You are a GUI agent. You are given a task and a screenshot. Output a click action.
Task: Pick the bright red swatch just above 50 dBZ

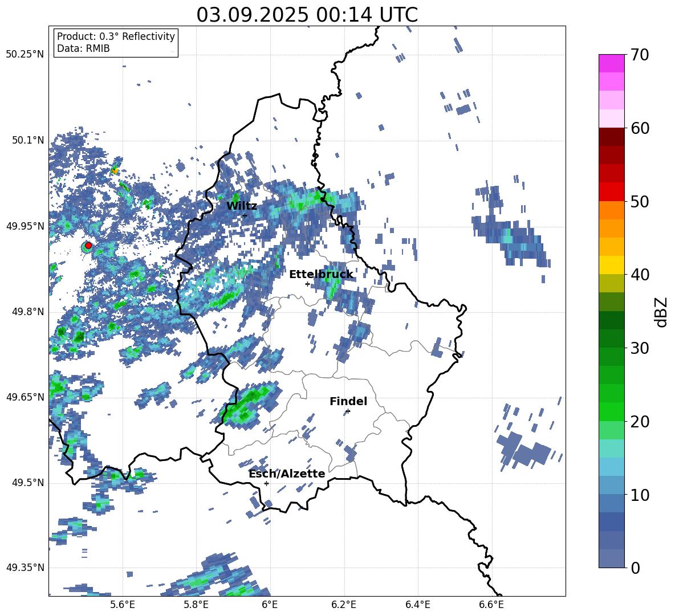point(611,192)
